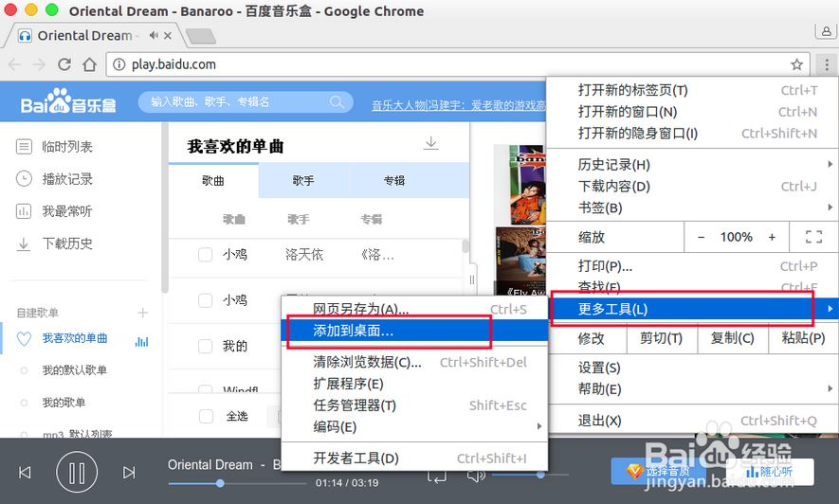The height and width of the screenshot is (504, 839).
Task: Choose 打开新的隐身窗口(I)
Action: (x=691, y=133)
